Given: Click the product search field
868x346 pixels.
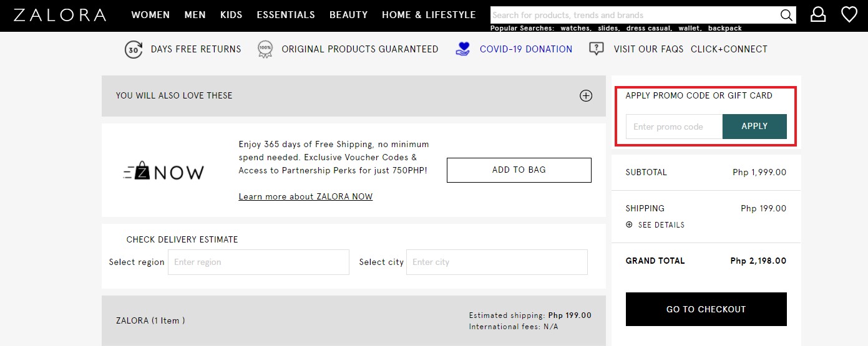Looking at the screenshot, I should pos(635,15).
